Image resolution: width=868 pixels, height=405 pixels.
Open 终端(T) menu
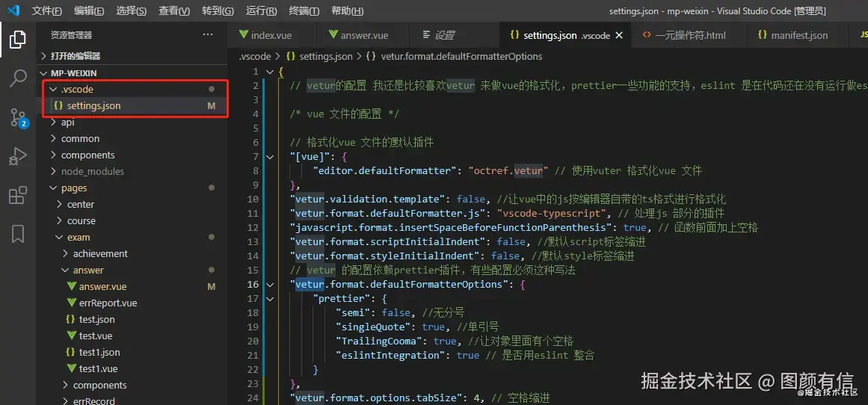coord(304,11)
